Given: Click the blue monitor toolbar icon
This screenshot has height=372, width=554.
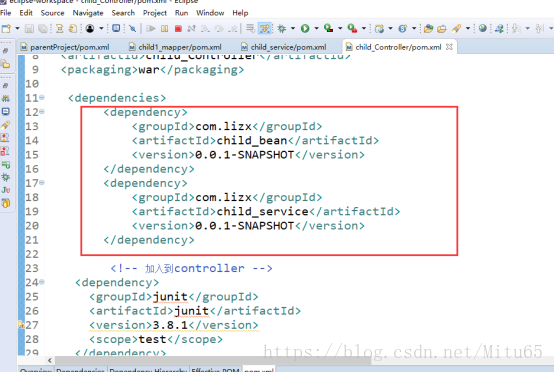Looking at the screenshot, I should click(116, 28).
